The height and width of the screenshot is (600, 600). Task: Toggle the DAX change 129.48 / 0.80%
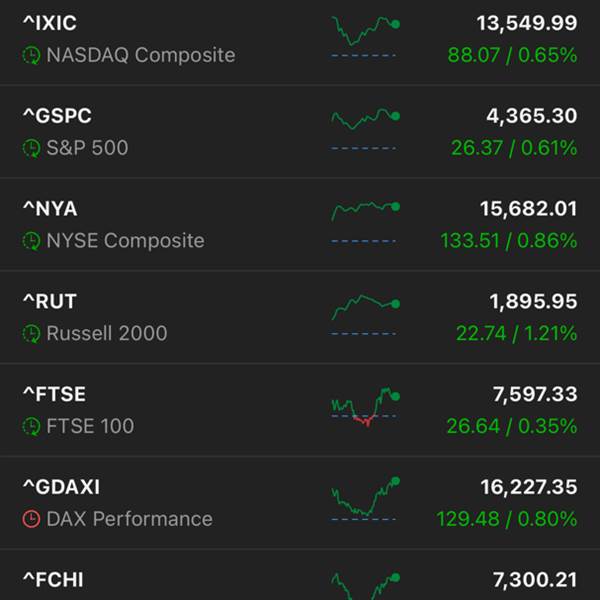(x=507, y=519)
